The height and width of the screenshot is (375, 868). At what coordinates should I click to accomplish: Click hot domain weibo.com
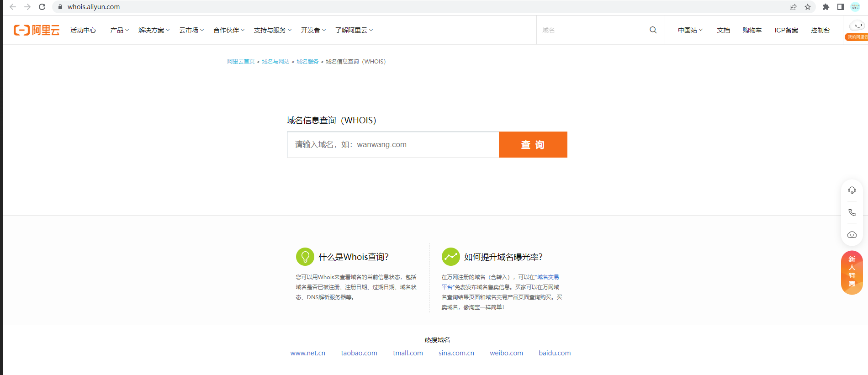click(506, 353)
